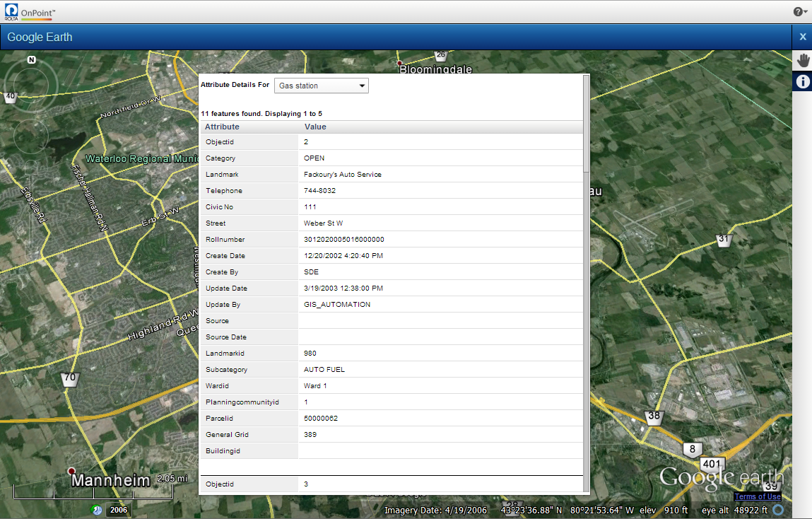812x519 pixels.
Task: Select the Fackoury's Auto Service value
Action: coord(343,175)
